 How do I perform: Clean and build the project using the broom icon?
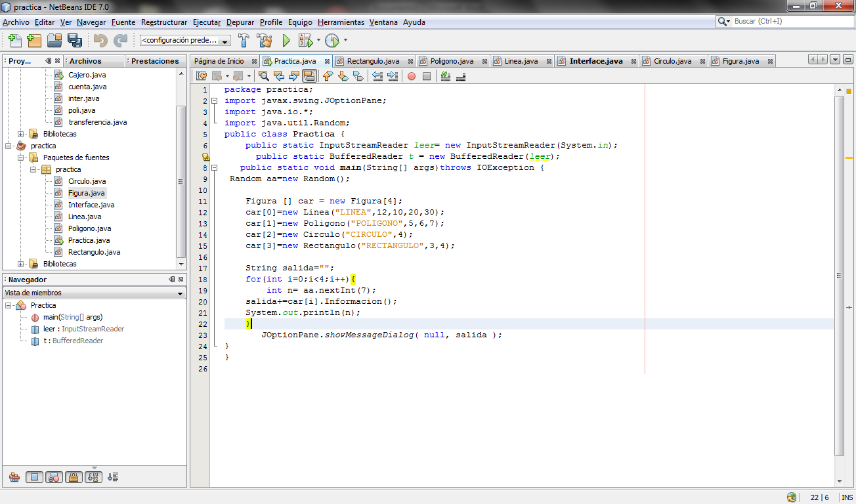pos(265,41)
